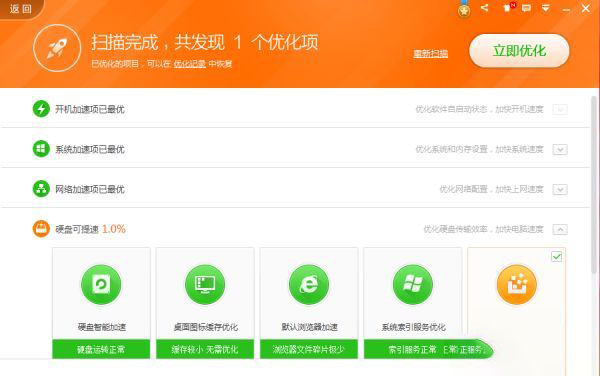The image size is (600, 376).
Task: Click the 桌面图标缓存优化 monitor icon
Action: 205,285
